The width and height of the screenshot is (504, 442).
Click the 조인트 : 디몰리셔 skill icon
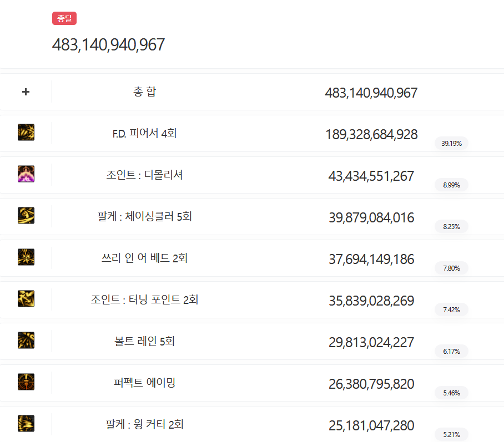click(x=26, y=174)
